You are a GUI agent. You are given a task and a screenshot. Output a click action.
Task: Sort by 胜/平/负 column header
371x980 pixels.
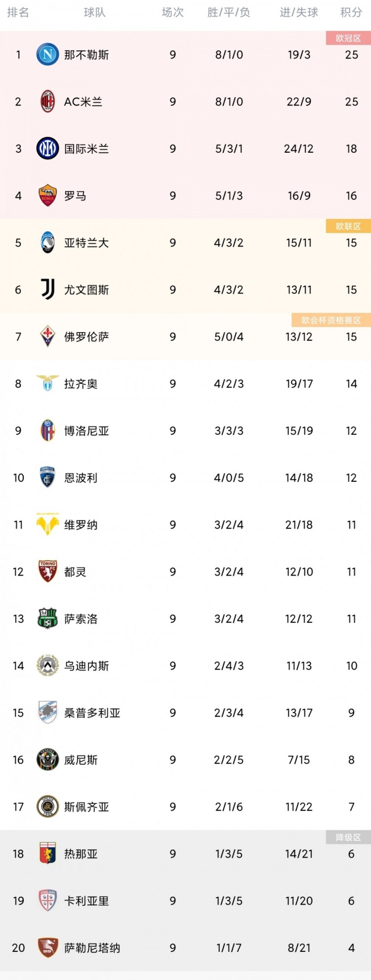point(229,12)
